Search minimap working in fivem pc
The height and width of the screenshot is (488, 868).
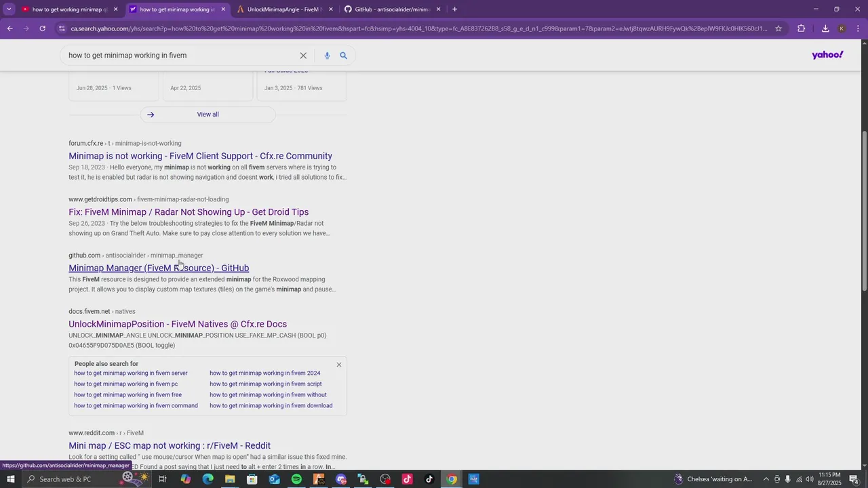tap(125, 384)
